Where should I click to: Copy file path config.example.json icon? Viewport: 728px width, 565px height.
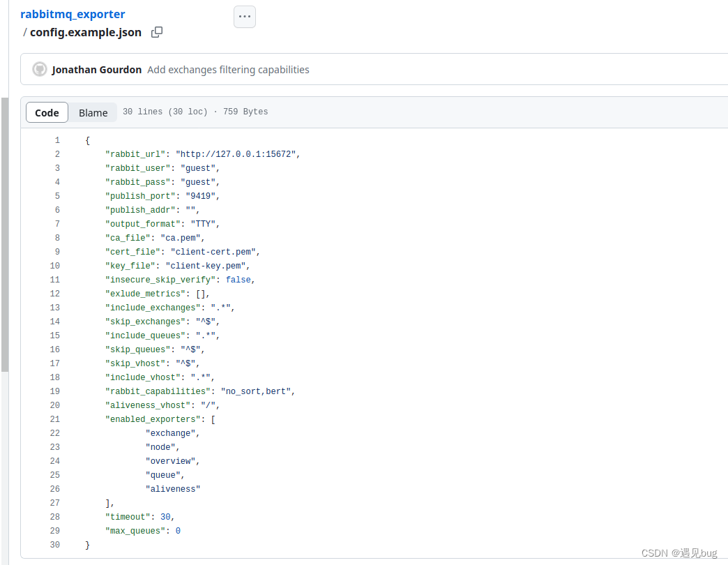click(157, 32)
